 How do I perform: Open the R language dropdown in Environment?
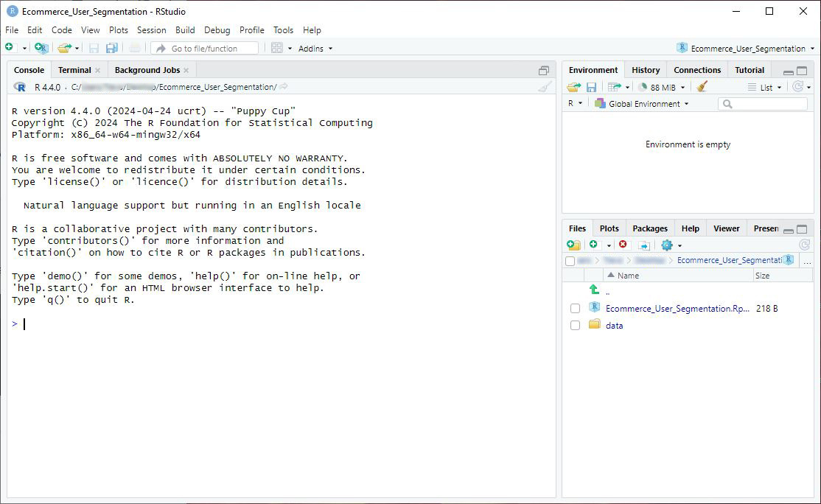point(575,104)
